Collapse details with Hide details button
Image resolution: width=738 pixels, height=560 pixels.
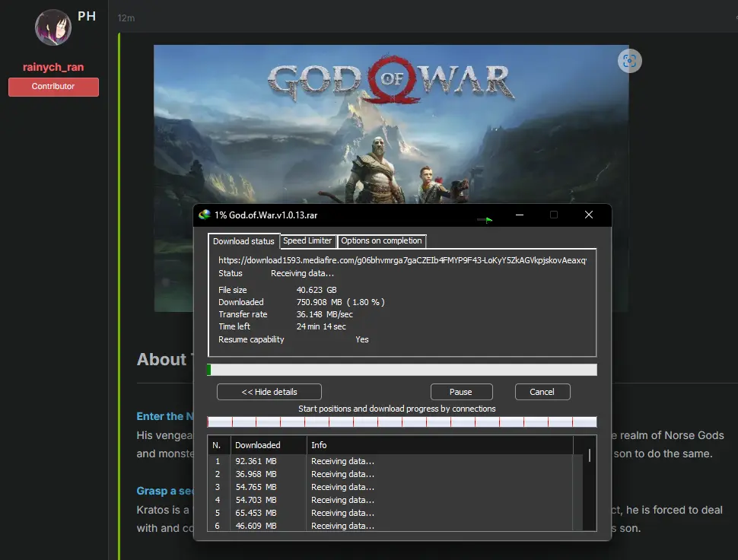(x=269, y=392)
